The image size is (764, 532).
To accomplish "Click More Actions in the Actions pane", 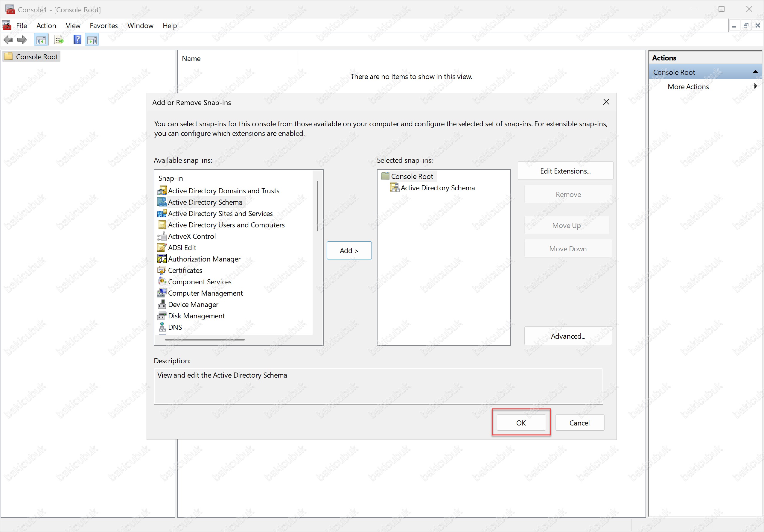I will coord(688,86).
